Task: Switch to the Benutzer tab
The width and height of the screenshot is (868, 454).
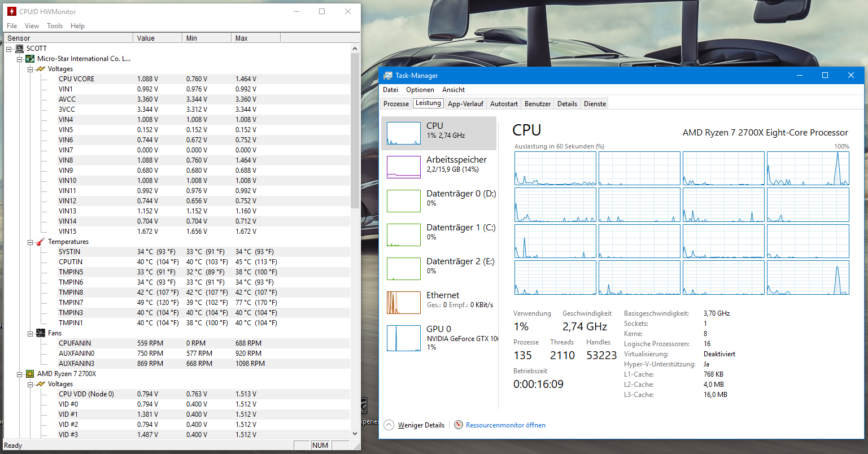Action: pos(538,104)
